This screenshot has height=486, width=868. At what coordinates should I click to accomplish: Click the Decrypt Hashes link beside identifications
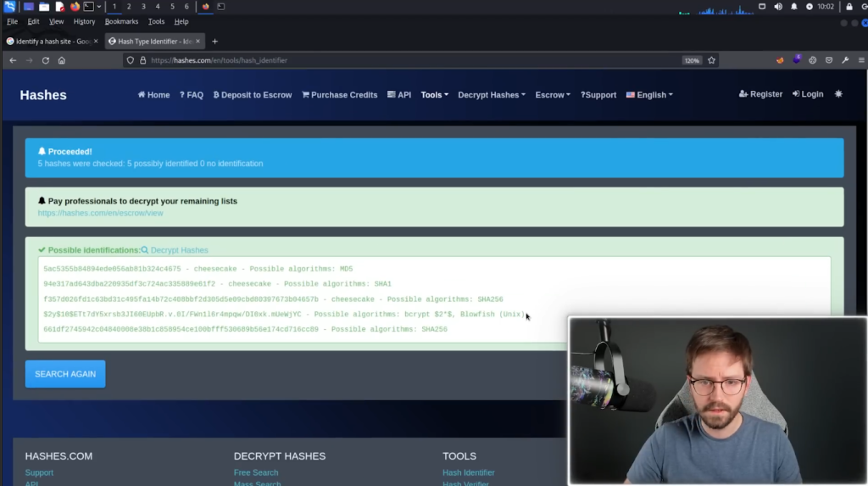coord(175,250)
